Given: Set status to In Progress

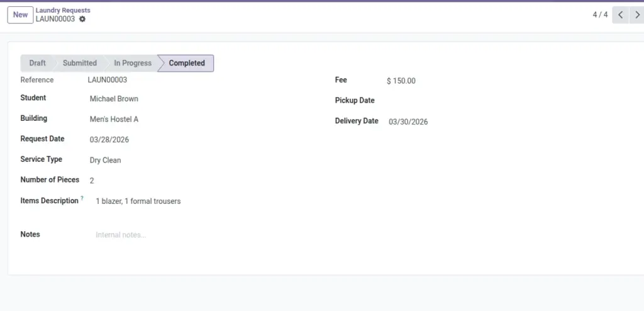Looking at the screenshot, I should click(133, 63).
